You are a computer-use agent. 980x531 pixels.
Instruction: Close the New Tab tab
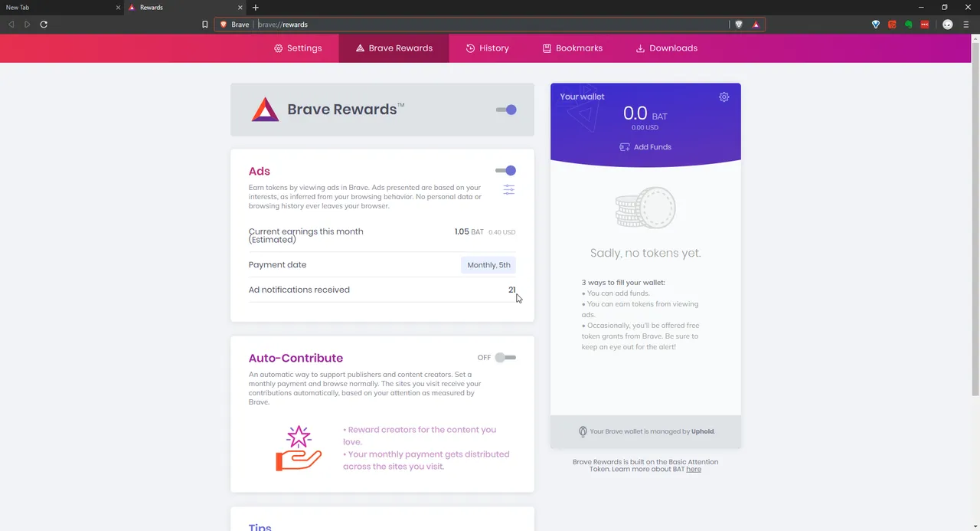coord(119,8)
